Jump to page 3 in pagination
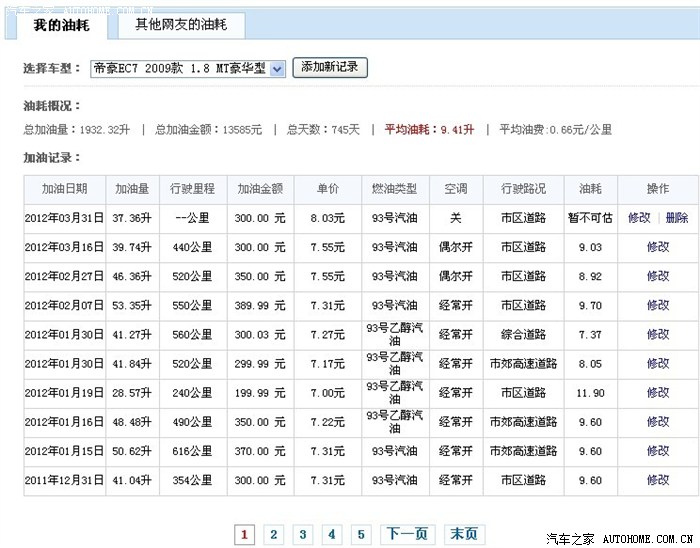 point(303,535)
